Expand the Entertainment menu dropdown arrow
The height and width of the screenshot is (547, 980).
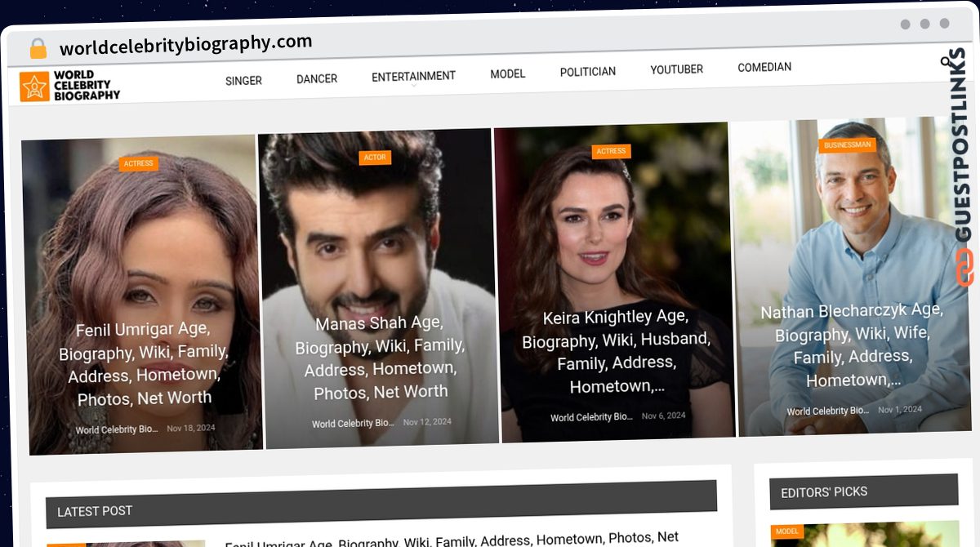(413, 86)
